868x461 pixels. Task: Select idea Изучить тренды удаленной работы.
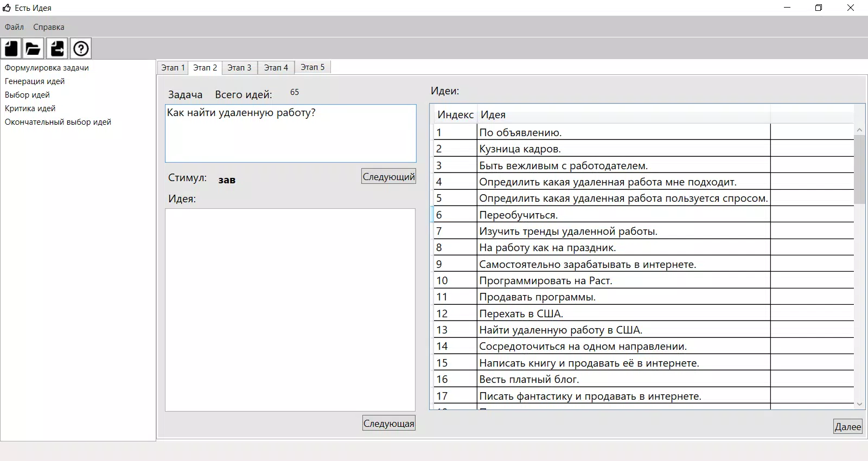tap(643, 231)
